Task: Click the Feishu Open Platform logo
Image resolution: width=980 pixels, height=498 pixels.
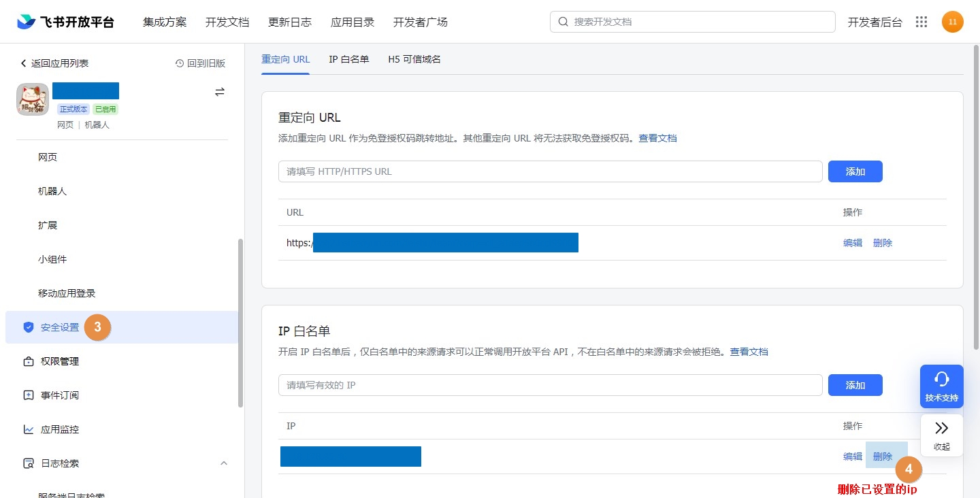Action: pos(66,22)
